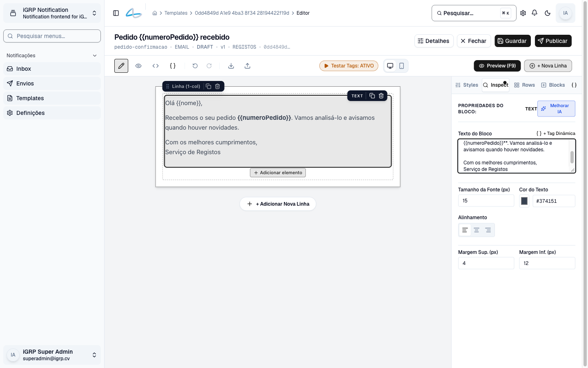Open the IA avatar menu top right
This screenshot has height=368, width=588.
pyautogui.click(x=566, y=13)
